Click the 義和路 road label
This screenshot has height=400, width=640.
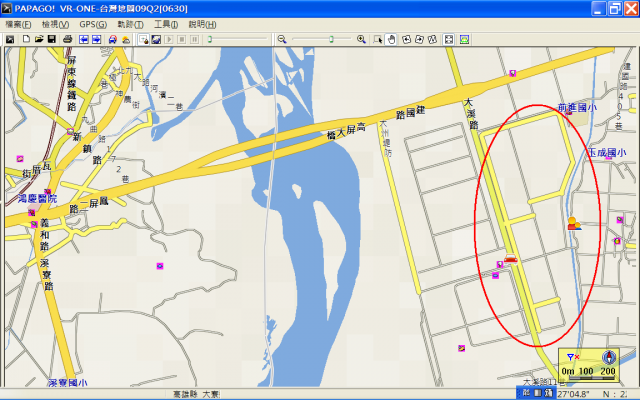(44, 234)
